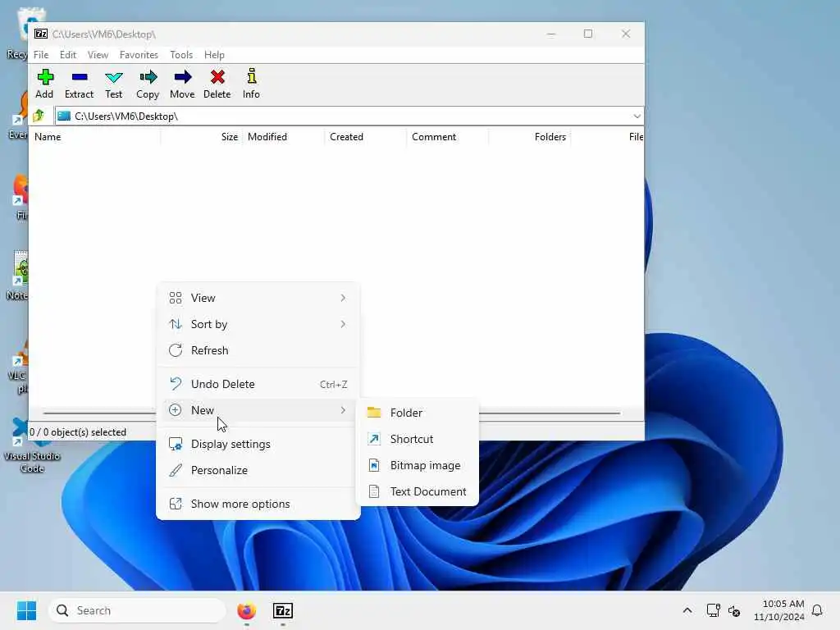The image size is (840, 630).
Task: Open the Edit menu
Action: click(67, 55)
